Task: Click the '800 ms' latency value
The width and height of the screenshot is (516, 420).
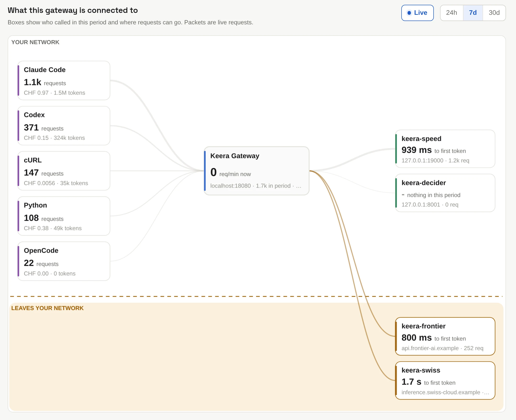Action: (416, 338)
